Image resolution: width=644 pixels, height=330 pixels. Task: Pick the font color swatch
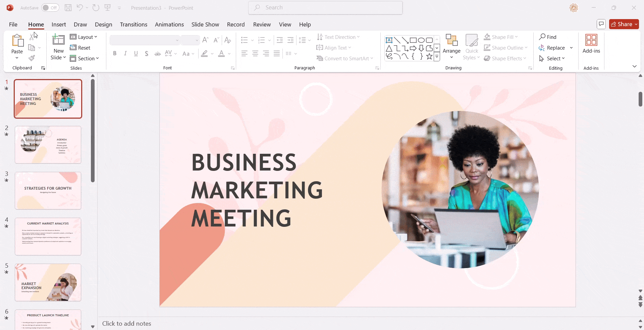[222, 53]
